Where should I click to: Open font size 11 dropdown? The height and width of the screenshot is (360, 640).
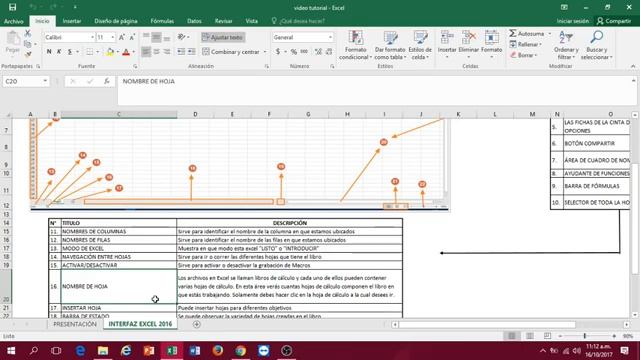click(x=113, y=37)
